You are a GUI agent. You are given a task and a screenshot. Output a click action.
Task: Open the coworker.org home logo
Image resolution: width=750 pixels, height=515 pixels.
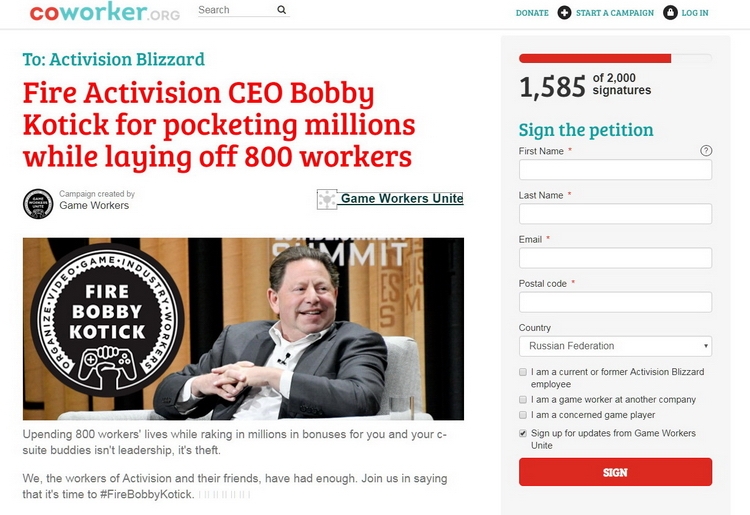coord(105,12)
